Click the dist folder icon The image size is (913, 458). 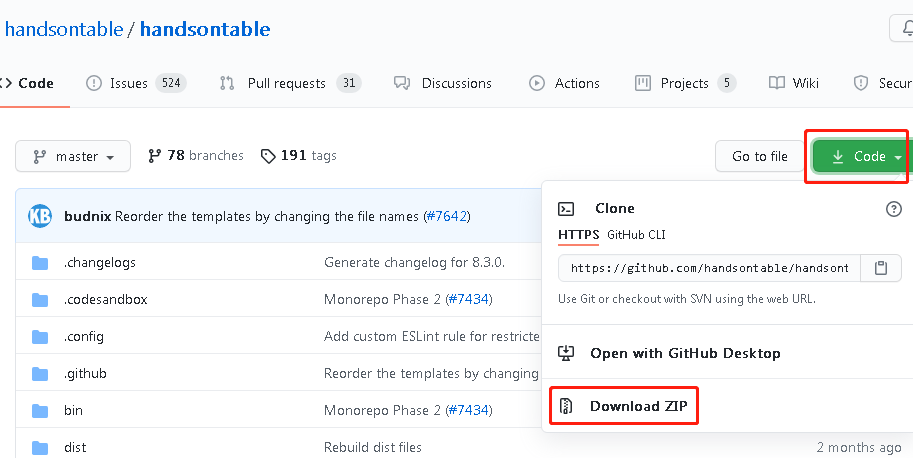coord(40,448)
